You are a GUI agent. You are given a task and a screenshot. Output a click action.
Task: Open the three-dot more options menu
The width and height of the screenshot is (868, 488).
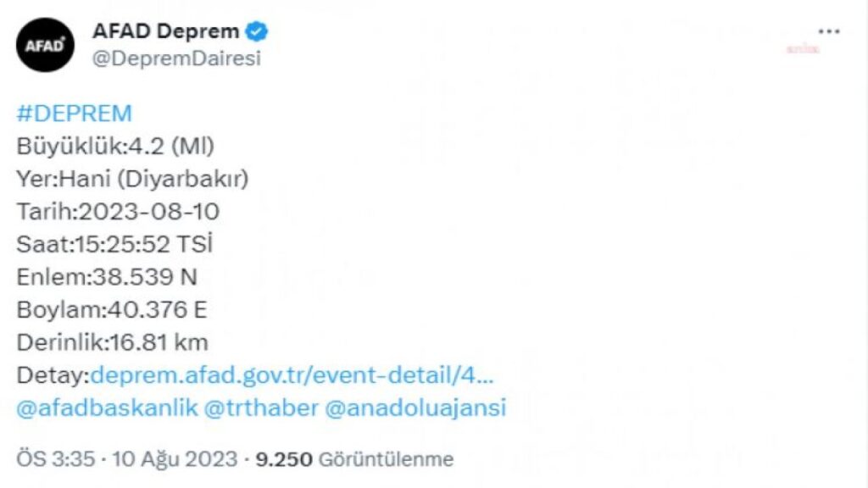click(x=829, y=31)
